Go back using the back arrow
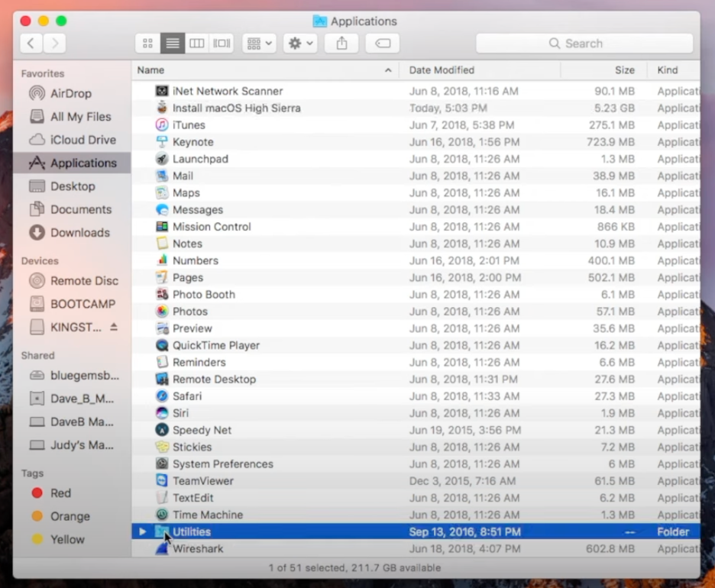This screenshot has width=715, height=588. tap(31, 44)
